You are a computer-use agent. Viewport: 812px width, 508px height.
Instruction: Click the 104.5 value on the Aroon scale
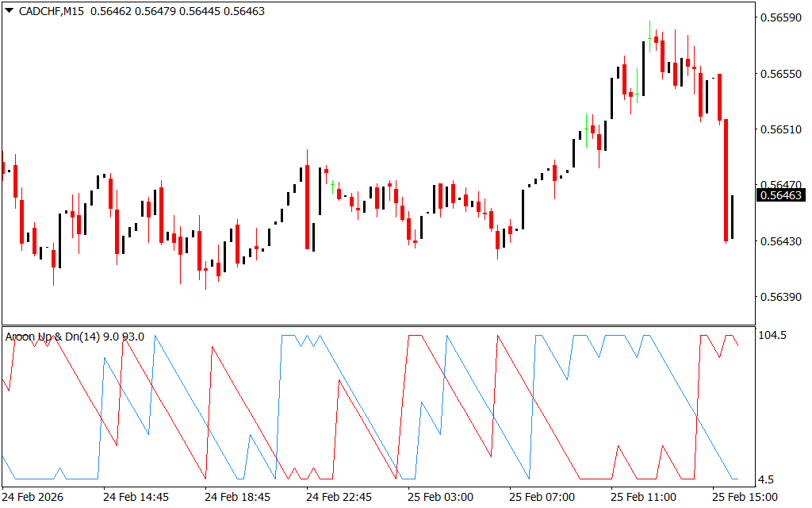pos(772,336)
